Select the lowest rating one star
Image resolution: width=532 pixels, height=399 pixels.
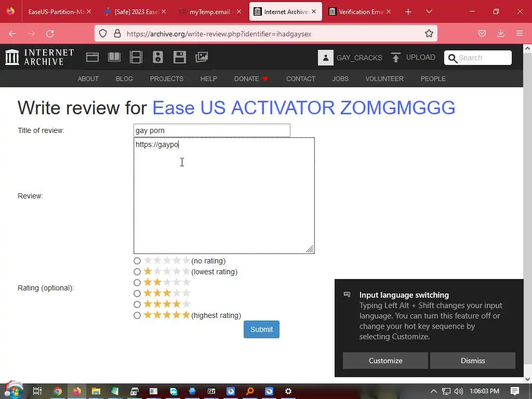point(137,272)
